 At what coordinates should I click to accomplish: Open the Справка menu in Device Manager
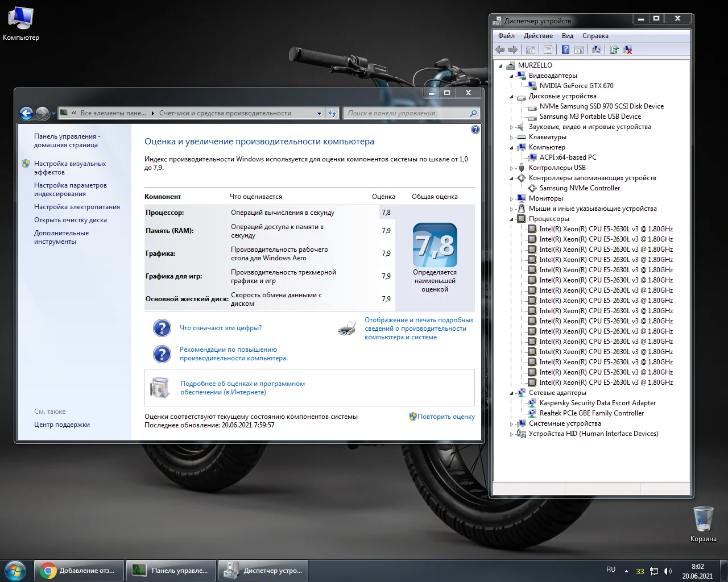coord(595,36)
